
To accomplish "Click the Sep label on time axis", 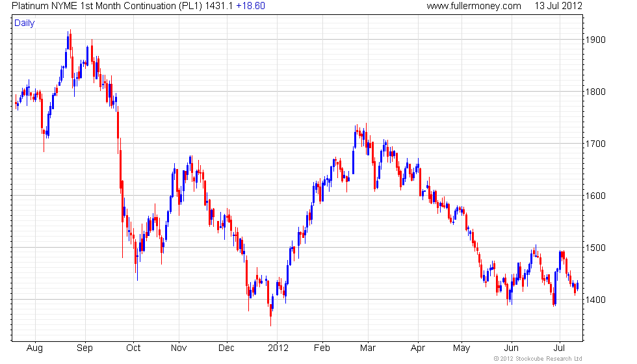I will [85, 348].
